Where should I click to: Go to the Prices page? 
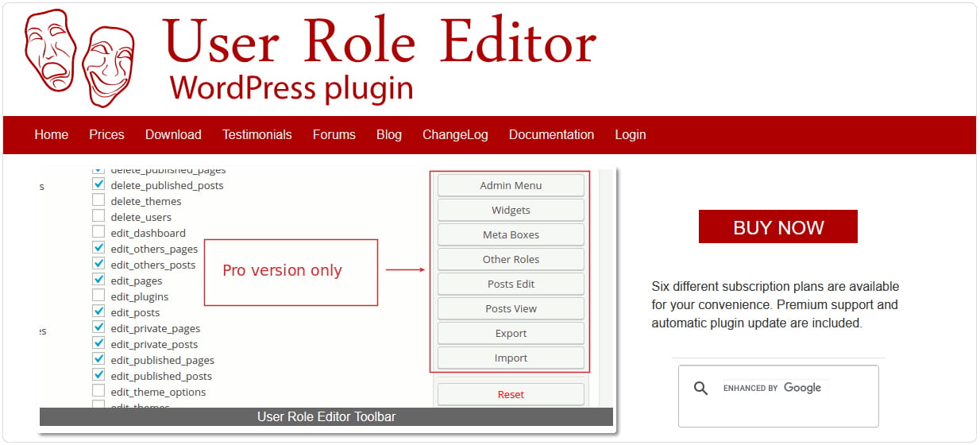tap(106, 134)
